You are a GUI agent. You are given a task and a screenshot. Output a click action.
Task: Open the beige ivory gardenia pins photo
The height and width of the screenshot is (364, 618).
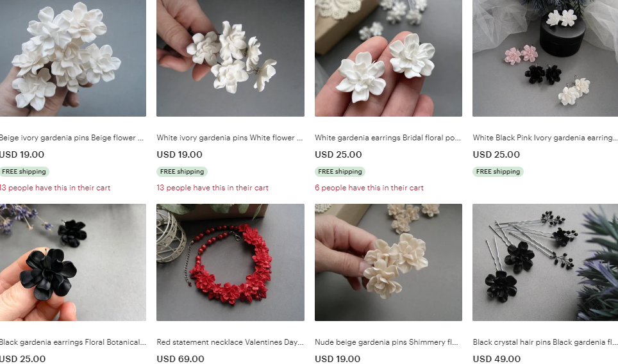(x=73, y=58)
